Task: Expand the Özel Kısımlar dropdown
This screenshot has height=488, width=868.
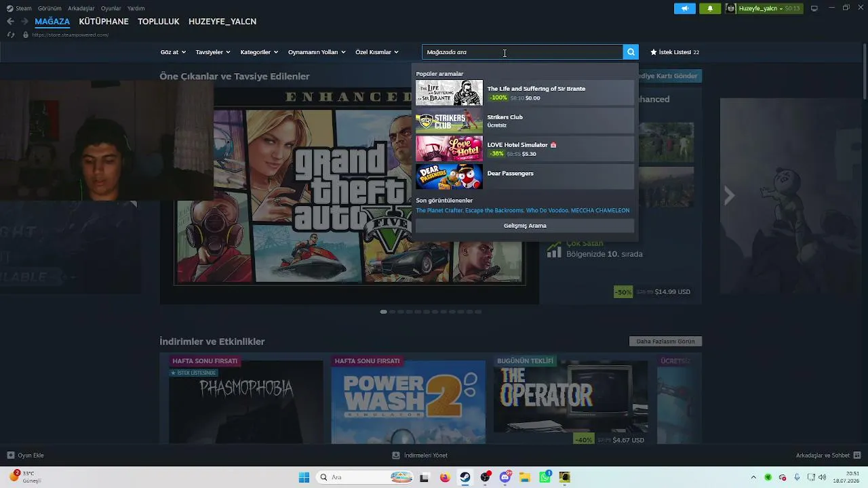Action: 377,52
